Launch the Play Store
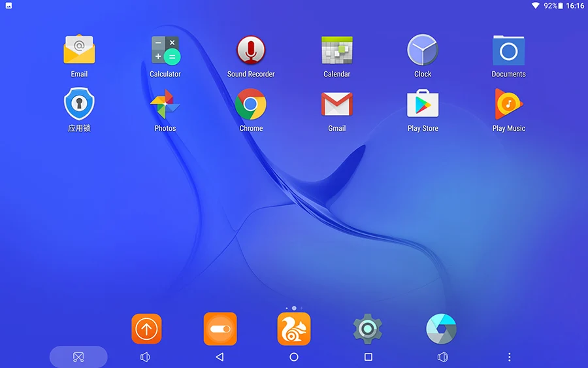 423,103
